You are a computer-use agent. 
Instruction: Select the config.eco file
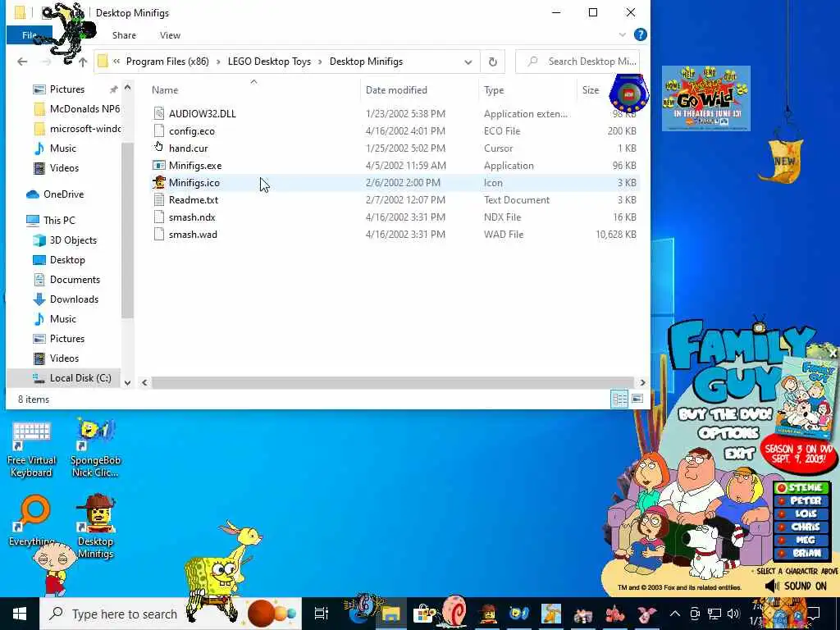coord(192,131)
